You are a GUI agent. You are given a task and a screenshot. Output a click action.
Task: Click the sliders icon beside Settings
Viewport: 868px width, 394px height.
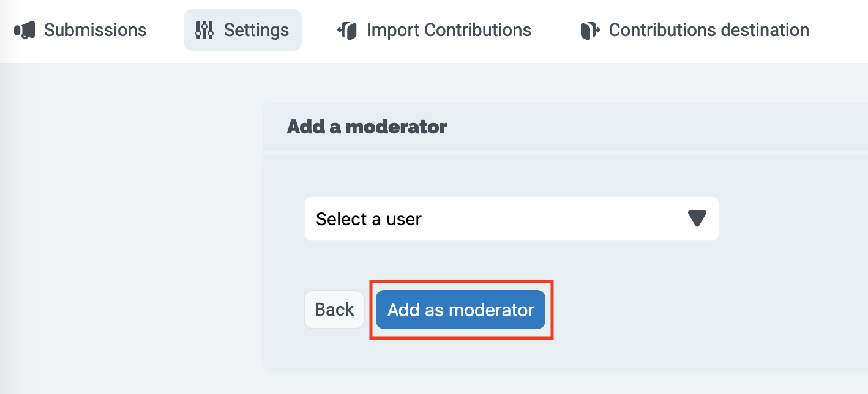click(204, 30)
